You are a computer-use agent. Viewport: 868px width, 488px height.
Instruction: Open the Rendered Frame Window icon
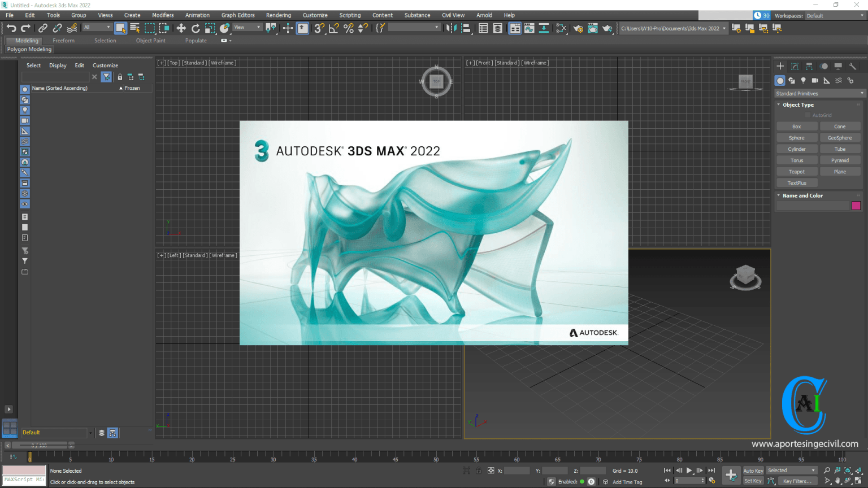point(593,28)
